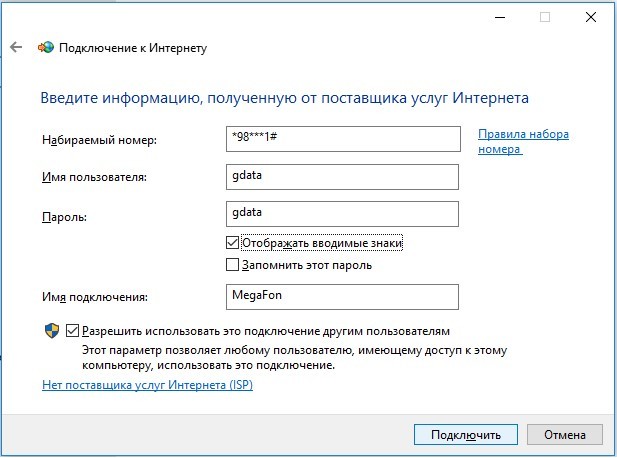Click the globe icon beside the window title
This screenshot has height=458, width=617.
point(45,47)
